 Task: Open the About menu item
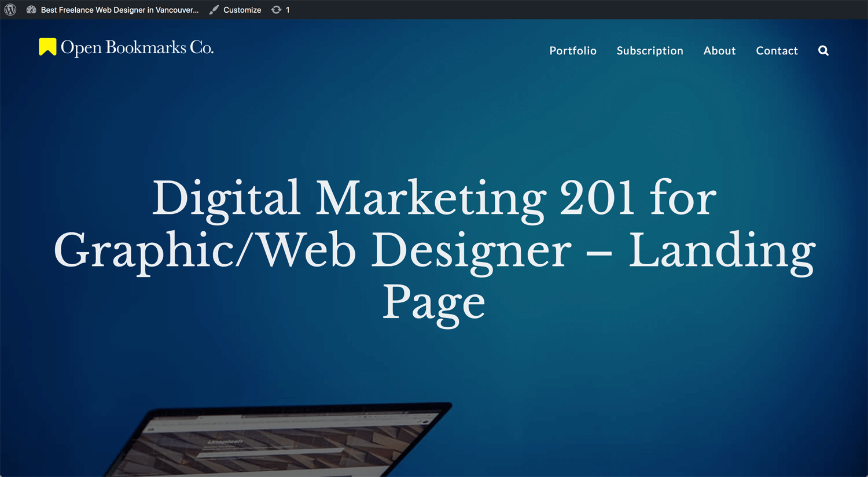tap(719, 51)
